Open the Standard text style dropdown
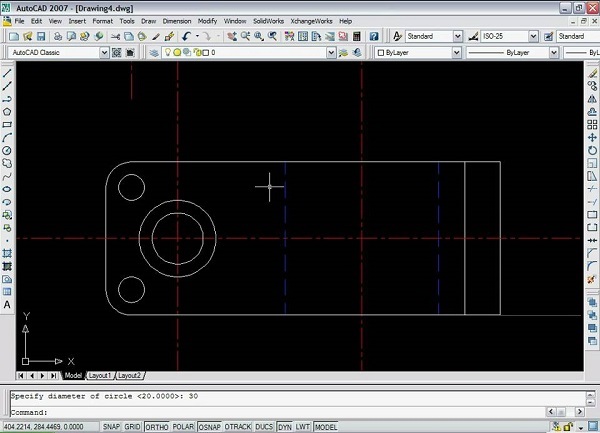The width and height of the screenshot is (600, 433). (458, 36)
